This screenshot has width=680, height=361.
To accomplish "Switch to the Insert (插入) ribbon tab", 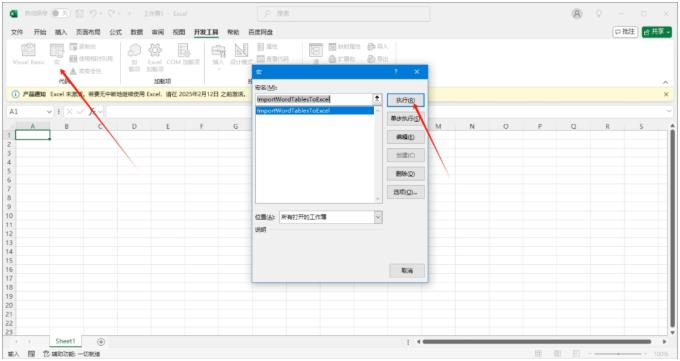I will [61, 32].
